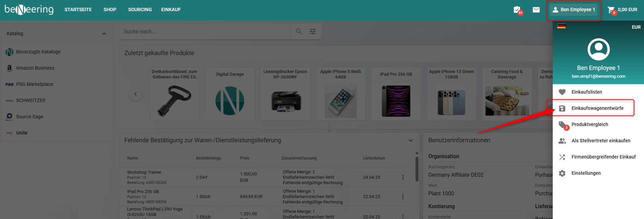Collapse the Katalog panel
Viewport: 644px width, 219px height.
(x=104, y=34)
